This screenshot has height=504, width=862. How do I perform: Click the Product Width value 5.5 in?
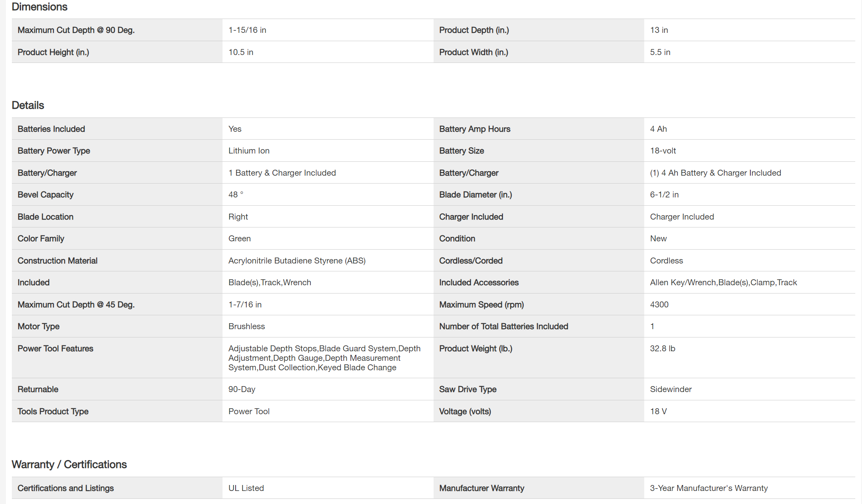(x=660, y=52)
